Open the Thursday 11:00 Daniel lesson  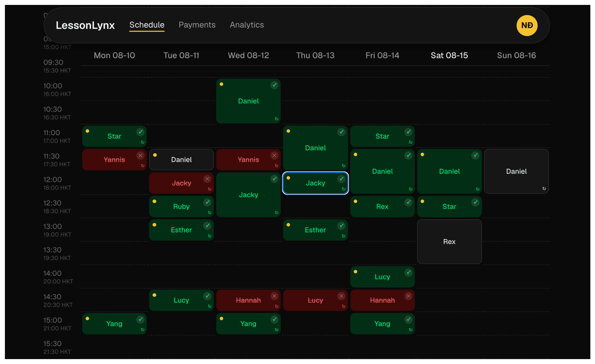315,148
